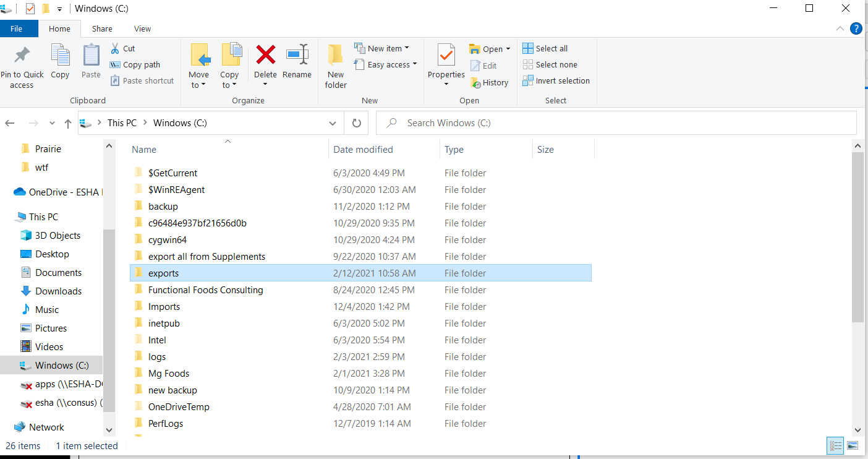Click Invert selection in the Select group
The height and width of the screenshot is (459, 868).
point(556,80)
